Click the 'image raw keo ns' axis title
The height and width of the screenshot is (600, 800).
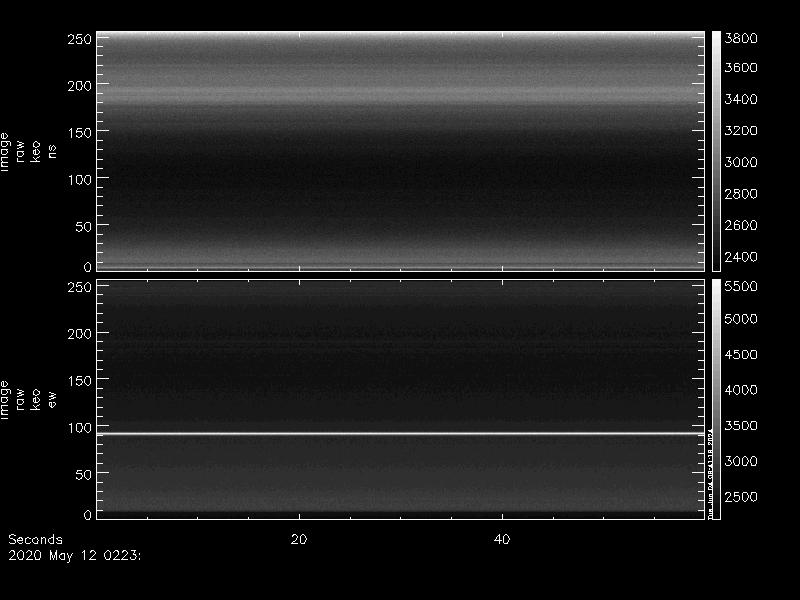click(21, 151)
